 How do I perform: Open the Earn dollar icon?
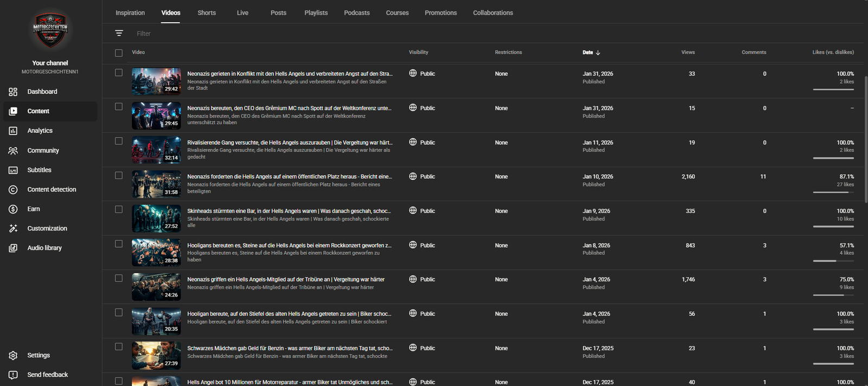(13, 209)
